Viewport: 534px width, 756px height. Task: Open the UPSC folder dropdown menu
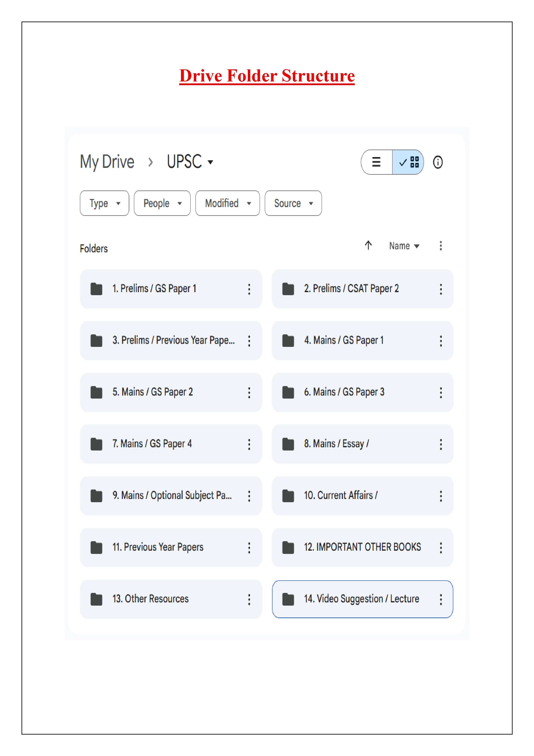[190, 162]
